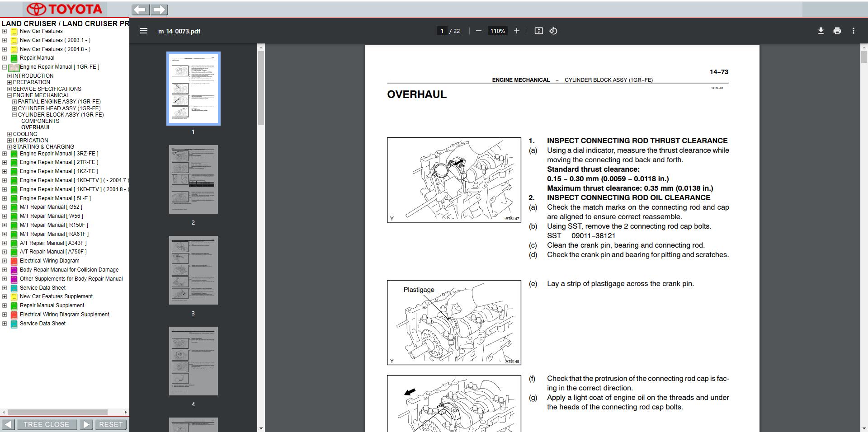Open the COMPONENTS tree item

tap(40, 121)
